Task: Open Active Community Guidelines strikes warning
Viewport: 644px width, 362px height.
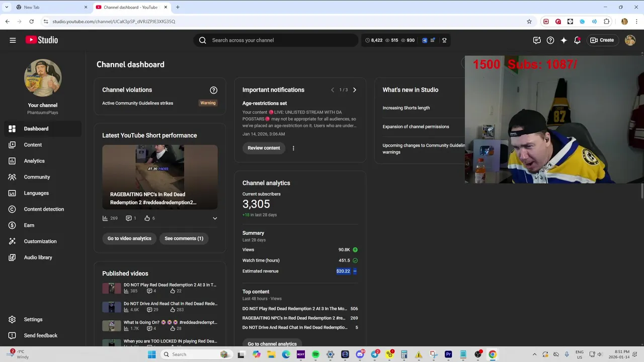Action: click(208, 103)
